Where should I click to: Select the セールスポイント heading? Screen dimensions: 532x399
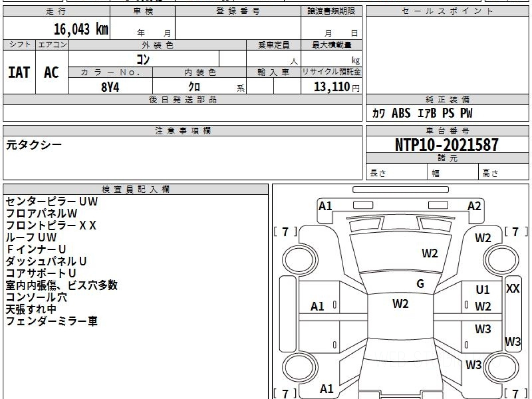[x=448, y=12]
